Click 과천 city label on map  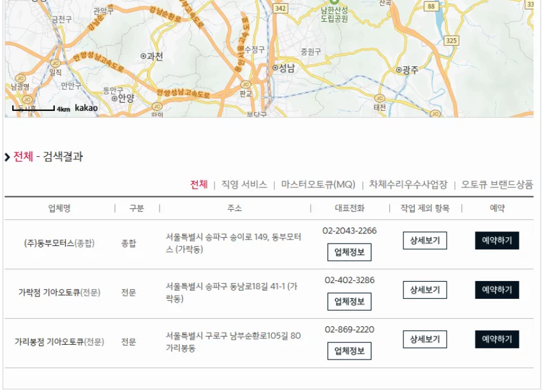pos(152,56)
